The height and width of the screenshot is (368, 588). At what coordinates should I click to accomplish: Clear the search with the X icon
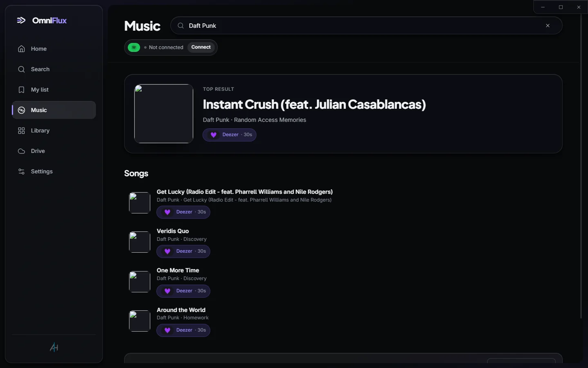click(x=548, y=26)
